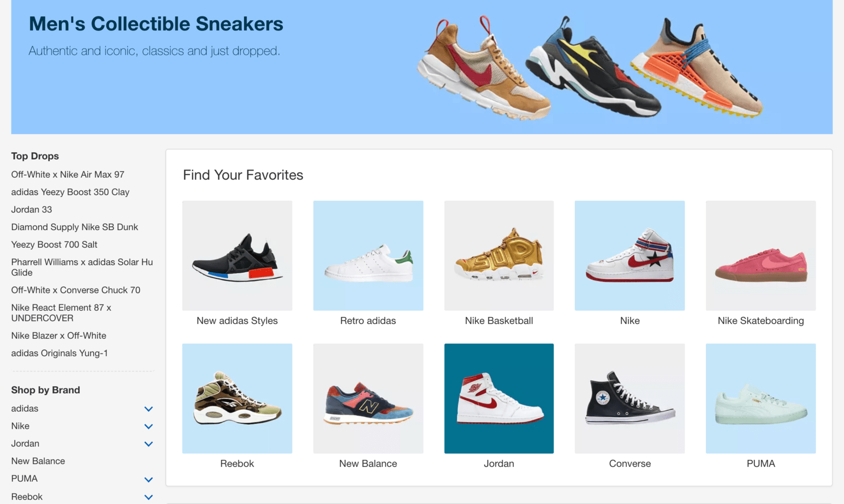
Task: Visit Yeezy Boost 700 Salt link
Action: 54,244
